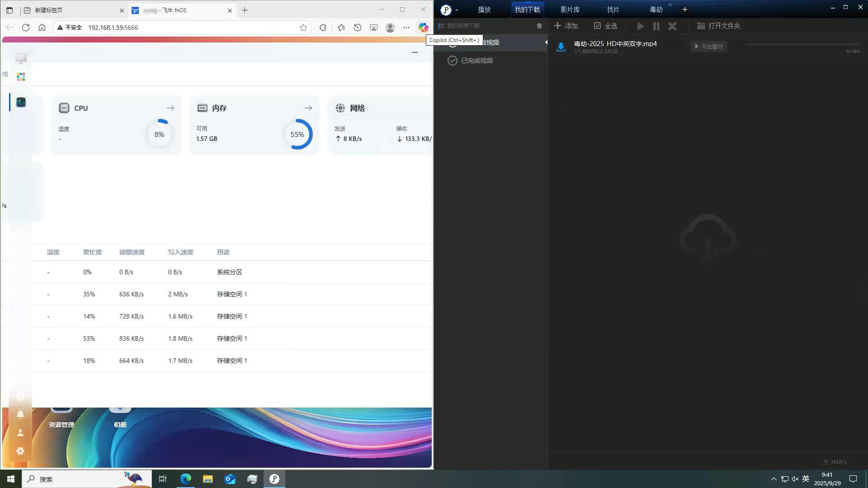Open the fnOS sidebar settings gear
The height and width of the screenshot is (488, 868).
click(20, 451)
